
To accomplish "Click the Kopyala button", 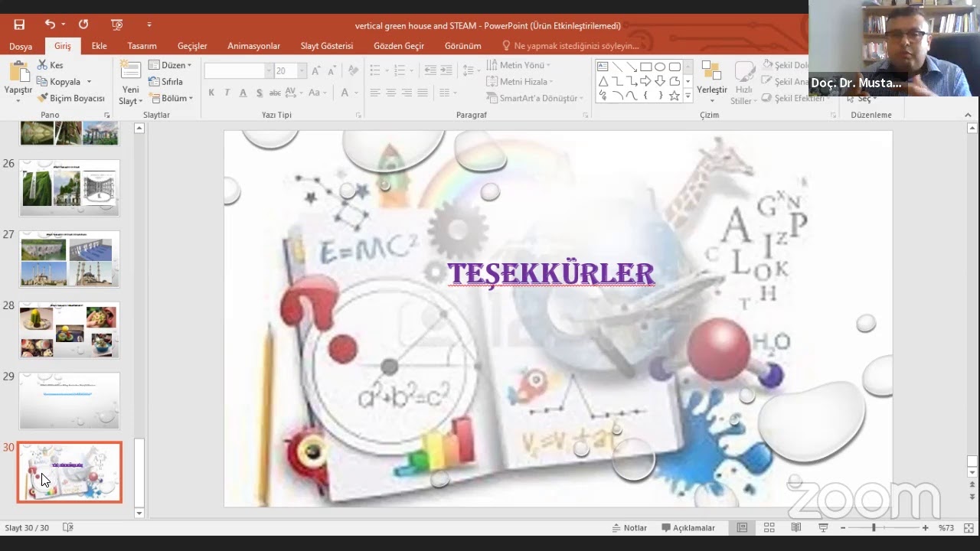I will pos(59,82).
